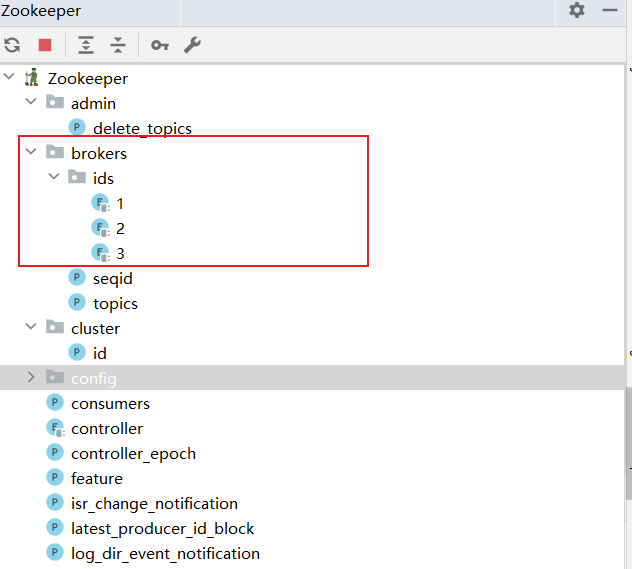Click the node icon beside controller_epoch

[x=55, y=452]
